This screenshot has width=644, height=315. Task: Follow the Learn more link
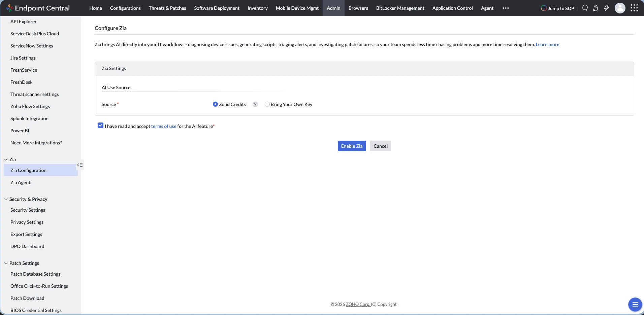(x=547, y=44)
